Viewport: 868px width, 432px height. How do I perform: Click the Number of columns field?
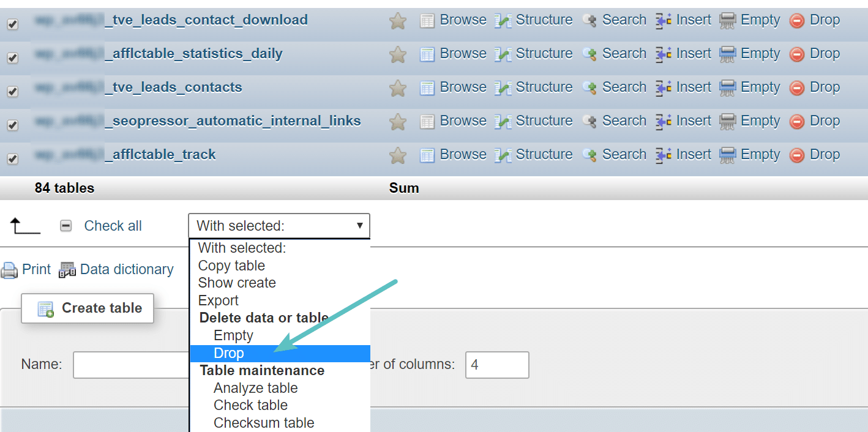(x=497, y=365)
